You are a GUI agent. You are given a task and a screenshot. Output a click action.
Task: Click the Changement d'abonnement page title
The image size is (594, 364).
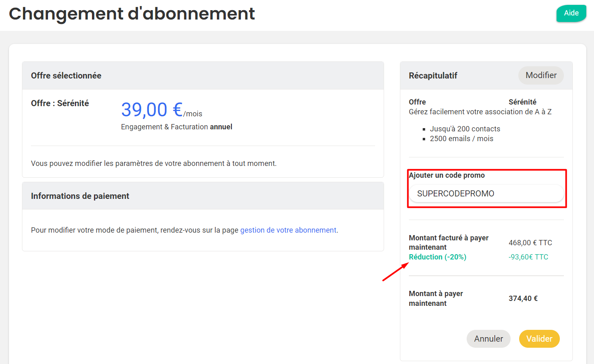coord(132,14)
